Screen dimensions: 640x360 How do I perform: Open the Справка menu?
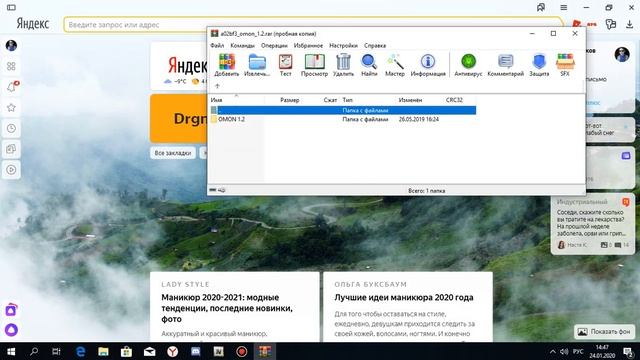click(375, 46)
